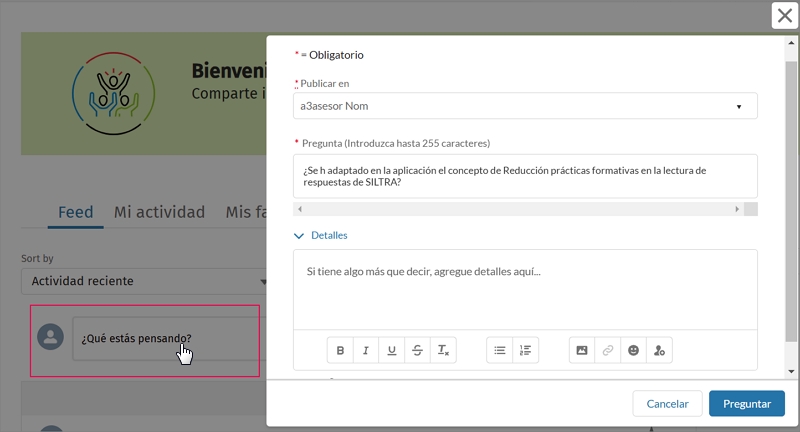
Task: Insert bulleted list
Action: [500, 350]
